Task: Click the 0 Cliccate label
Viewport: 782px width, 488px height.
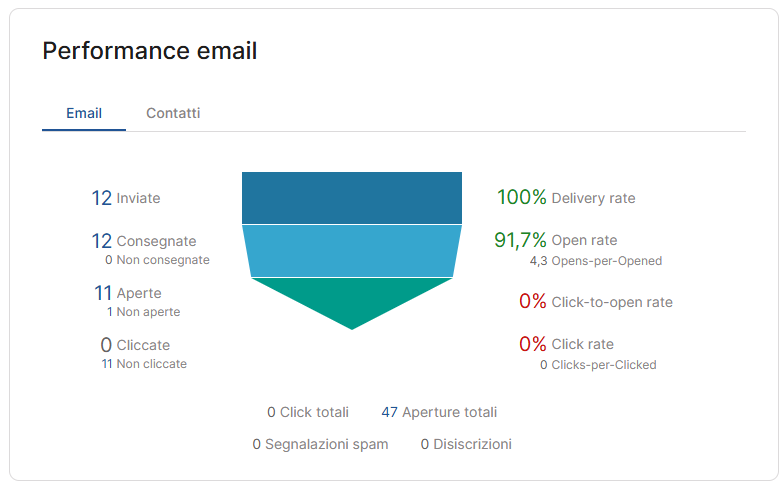Action: click(135, 345)
